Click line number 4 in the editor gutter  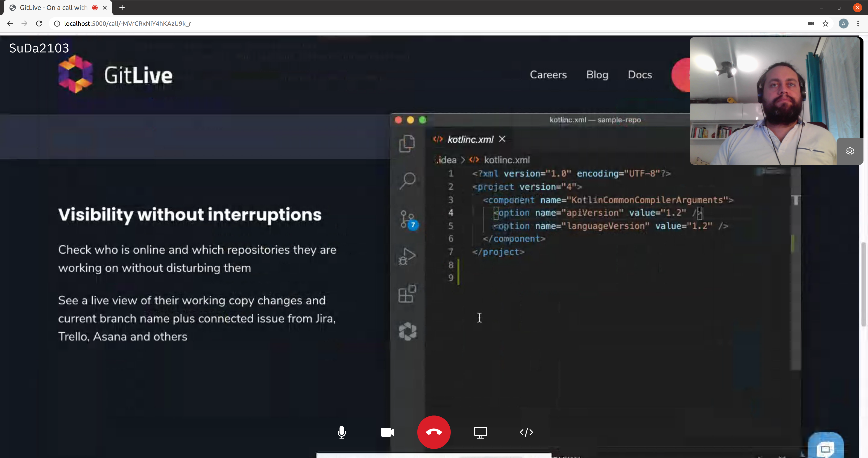[x=451, y=213]
